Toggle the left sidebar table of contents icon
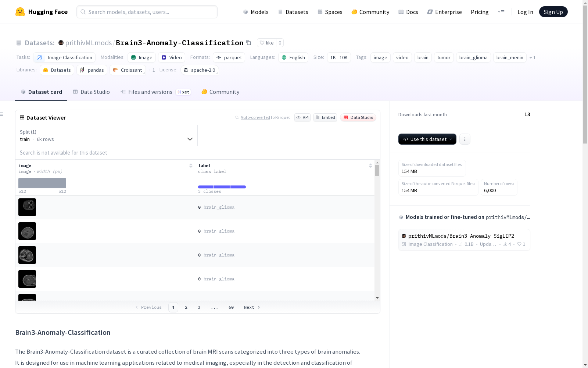 click(1, 114)
